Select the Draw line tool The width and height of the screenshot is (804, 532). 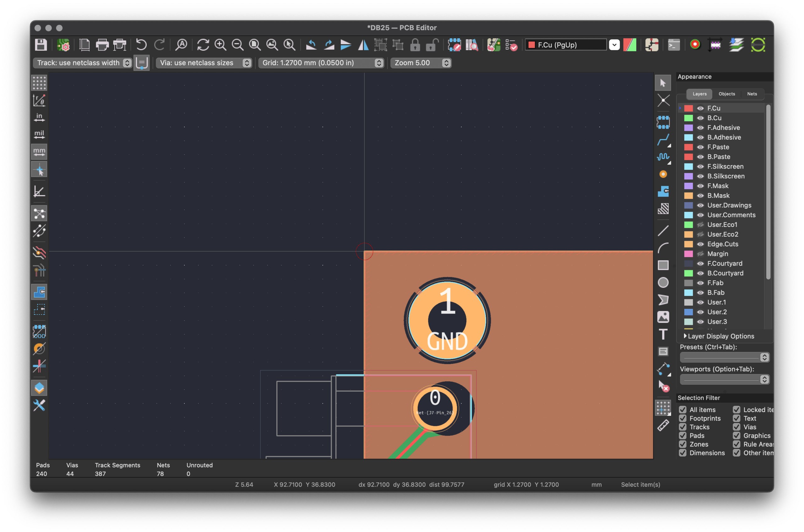(663, 231)
